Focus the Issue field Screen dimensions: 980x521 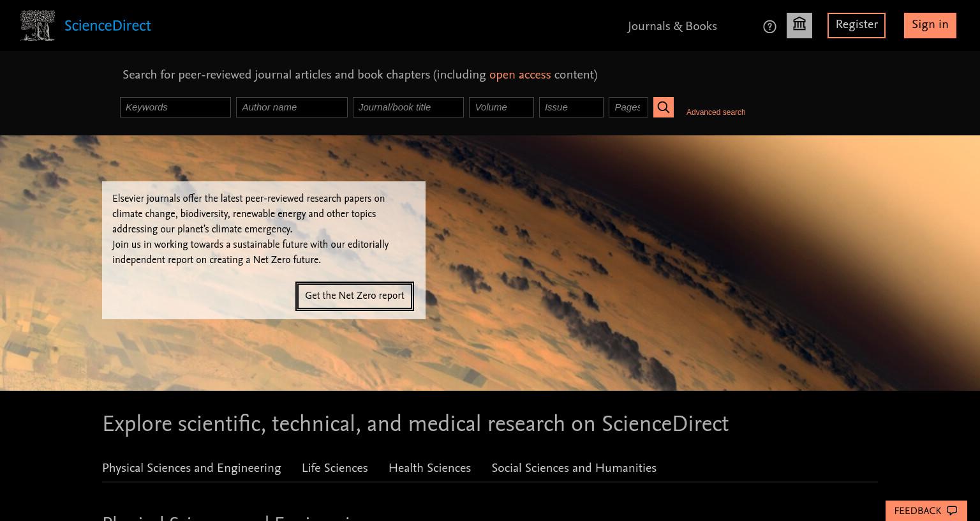point(571,107)
